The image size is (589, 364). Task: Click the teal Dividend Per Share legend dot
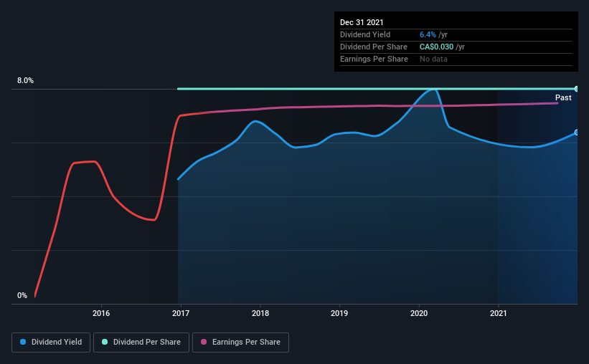click(105, 342)
